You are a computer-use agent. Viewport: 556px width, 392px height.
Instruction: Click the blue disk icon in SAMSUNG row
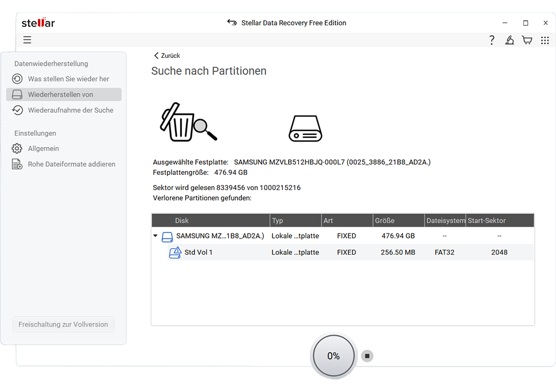click(x=167, y=237)
